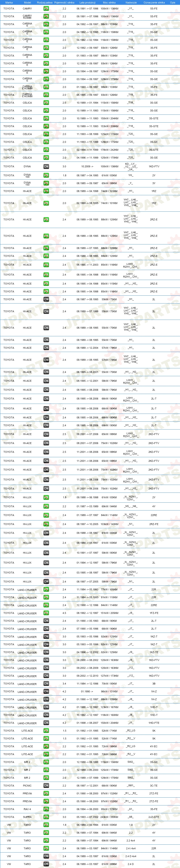This screenshot has width=180, height=868.
Task: Click the engine code 2JZ-GTE
Action: pos(154,817)
